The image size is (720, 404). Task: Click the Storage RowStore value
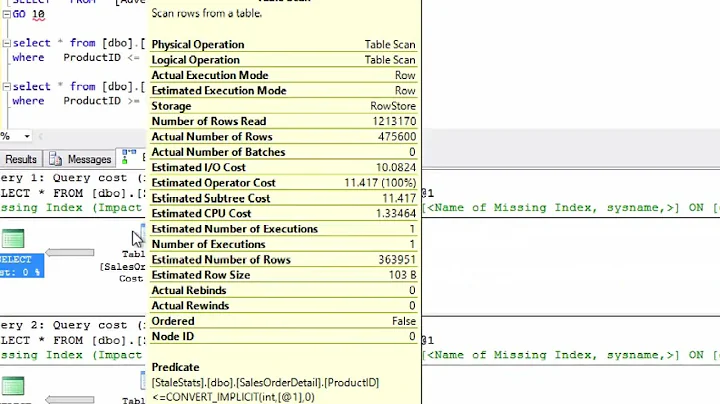pos(393,106)
